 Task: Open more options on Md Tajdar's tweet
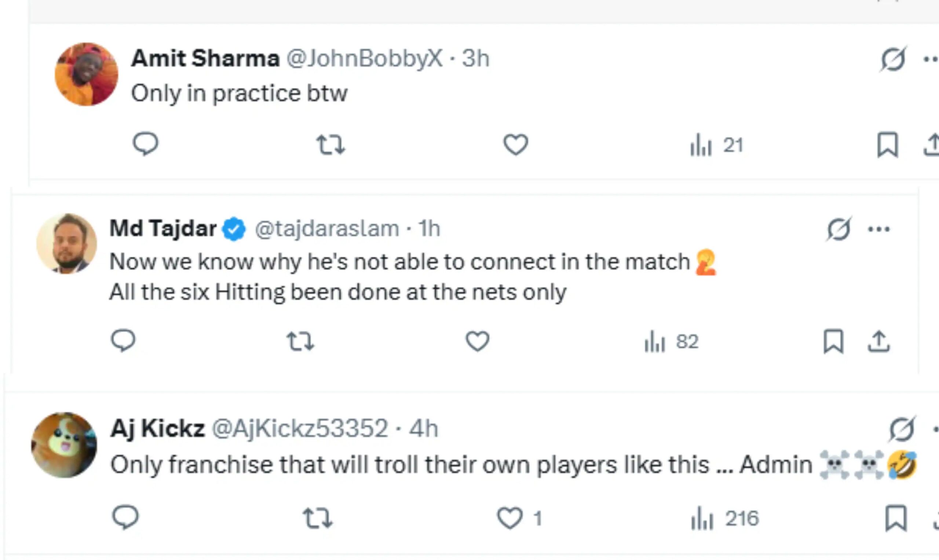(x=878, y=229)
